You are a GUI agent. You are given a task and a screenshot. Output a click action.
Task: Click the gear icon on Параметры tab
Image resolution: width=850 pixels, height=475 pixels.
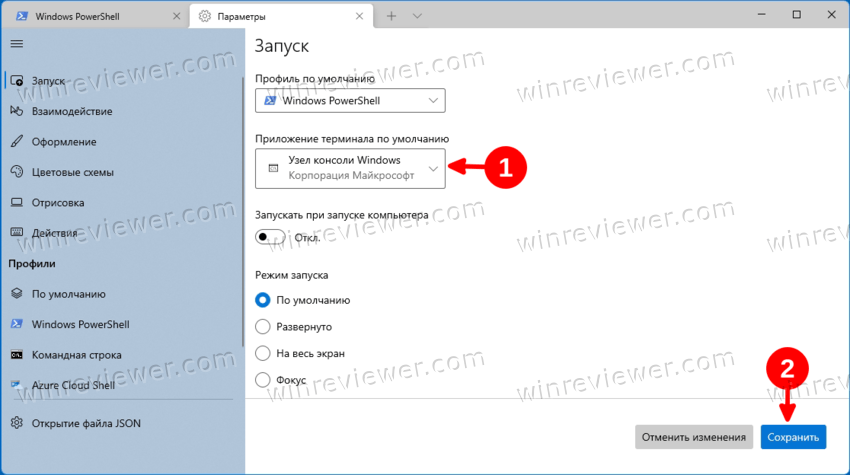[204, 16]
